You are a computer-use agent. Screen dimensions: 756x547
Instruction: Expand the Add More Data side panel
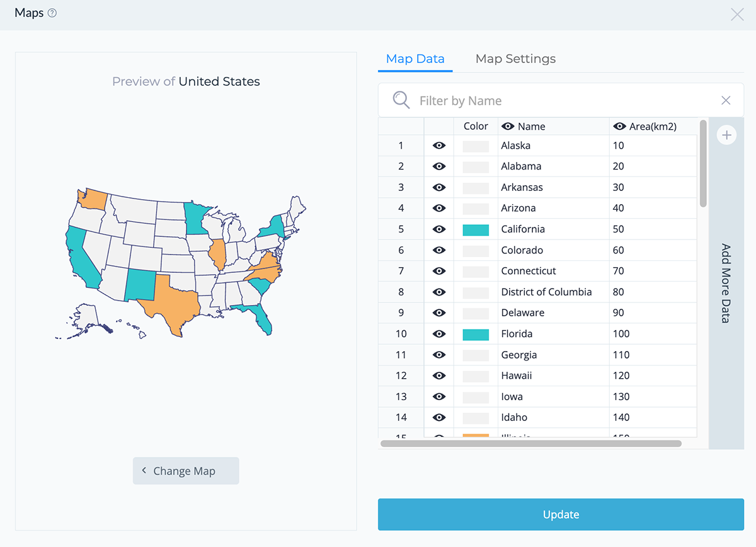(726, 284)
